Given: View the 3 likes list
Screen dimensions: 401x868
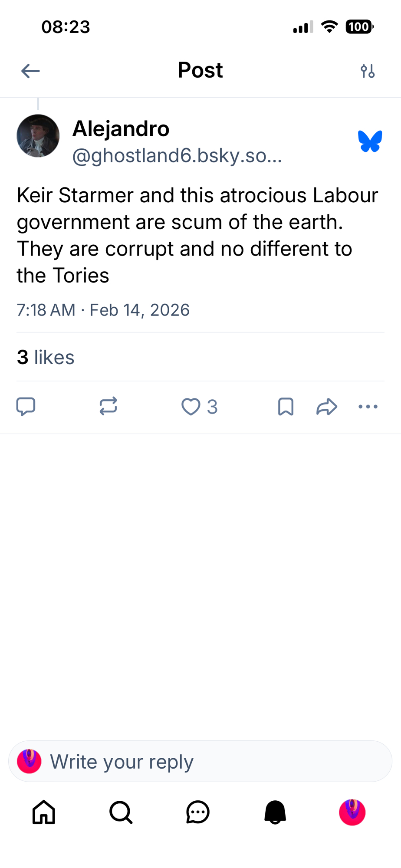Looking at the screenshot, I should point(46,357).
